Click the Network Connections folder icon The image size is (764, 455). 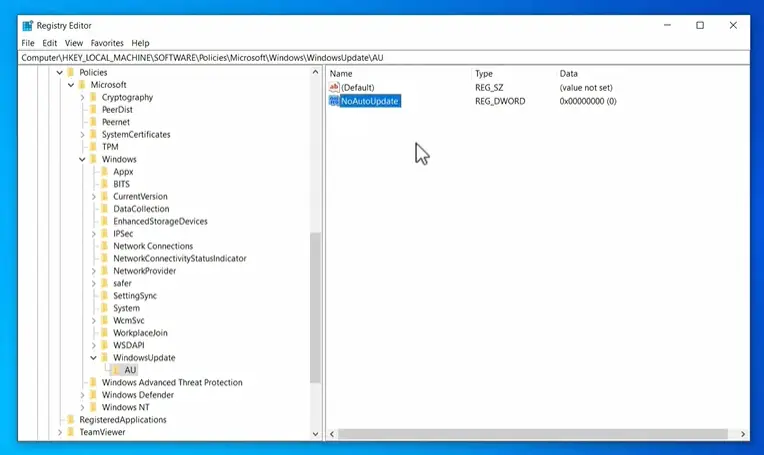(x=104, y=246)
